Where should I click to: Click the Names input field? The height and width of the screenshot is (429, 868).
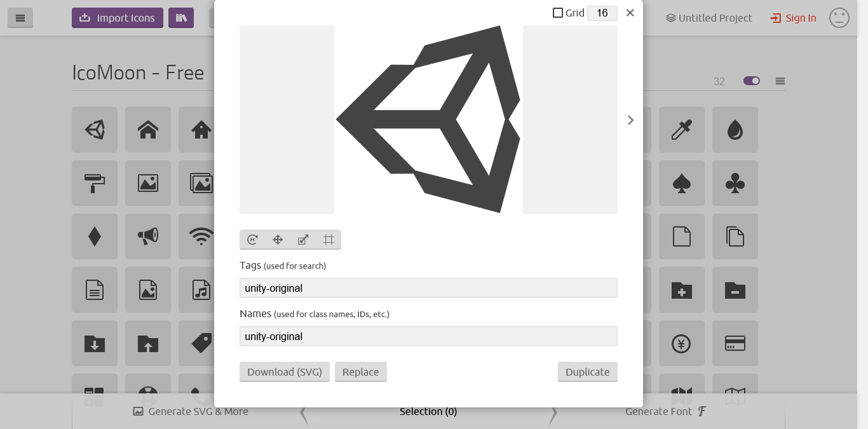click(428, 336)
